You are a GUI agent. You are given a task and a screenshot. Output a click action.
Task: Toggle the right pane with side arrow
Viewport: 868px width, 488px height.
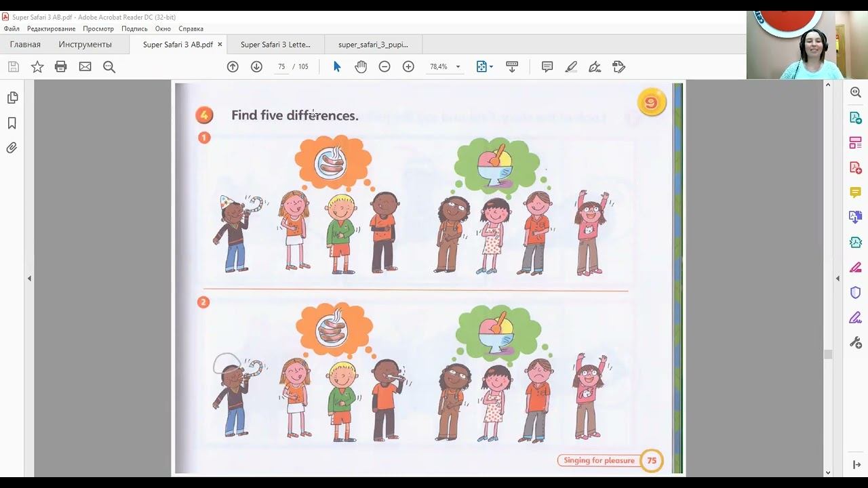click(837, 279)
